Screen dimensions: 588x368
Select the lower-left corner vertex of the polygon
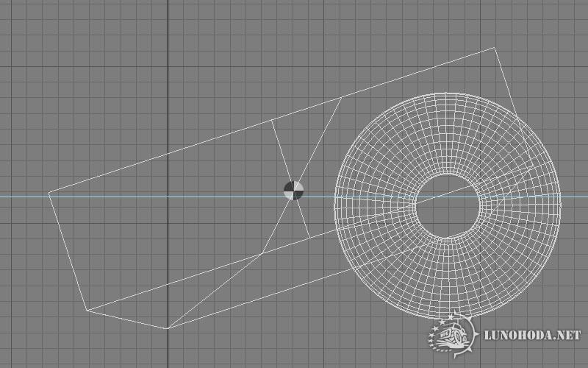[87, 310]
